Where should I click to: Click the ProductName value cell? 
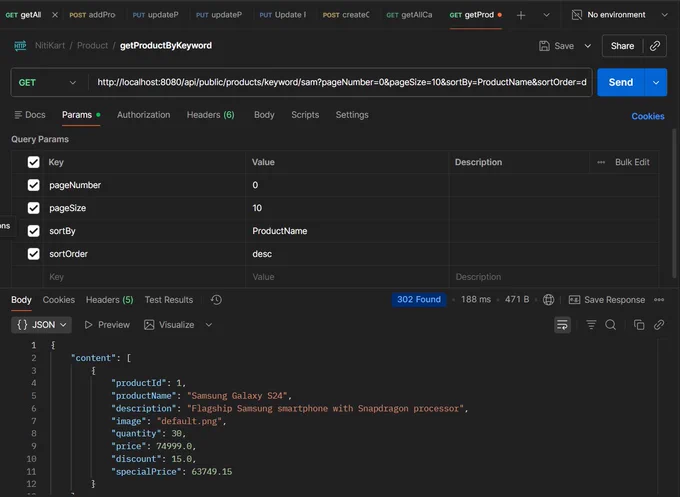tap(347, 231)
